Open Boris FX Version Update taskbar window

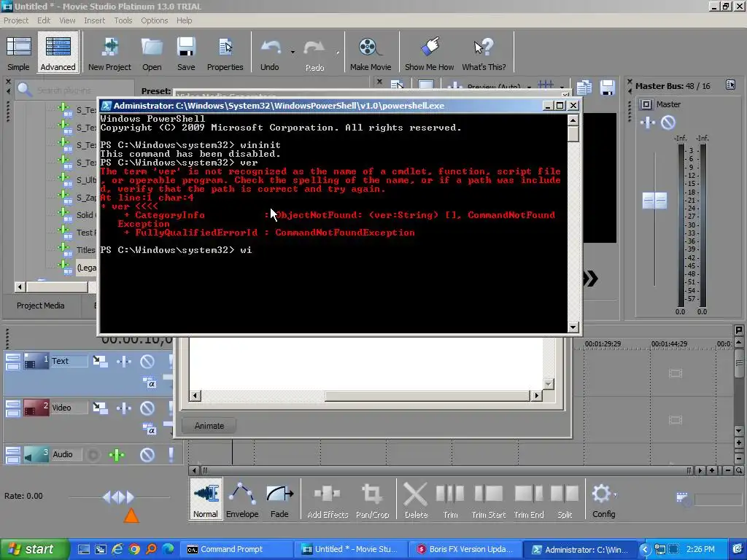pyautogui.click(x=466, y=550)
